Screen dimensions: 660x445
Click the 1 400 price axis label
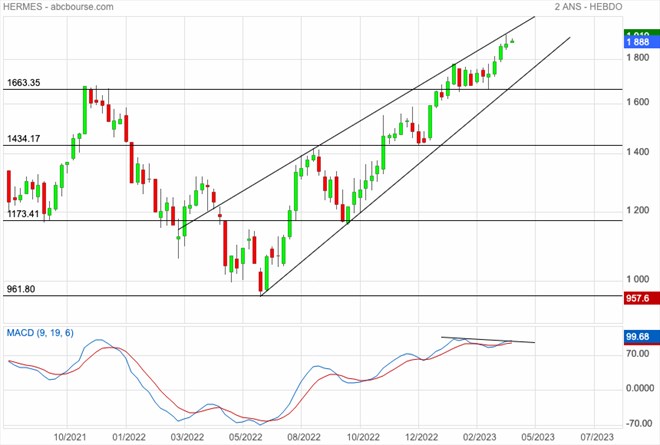pyautogui.click(x=638, y=152)
